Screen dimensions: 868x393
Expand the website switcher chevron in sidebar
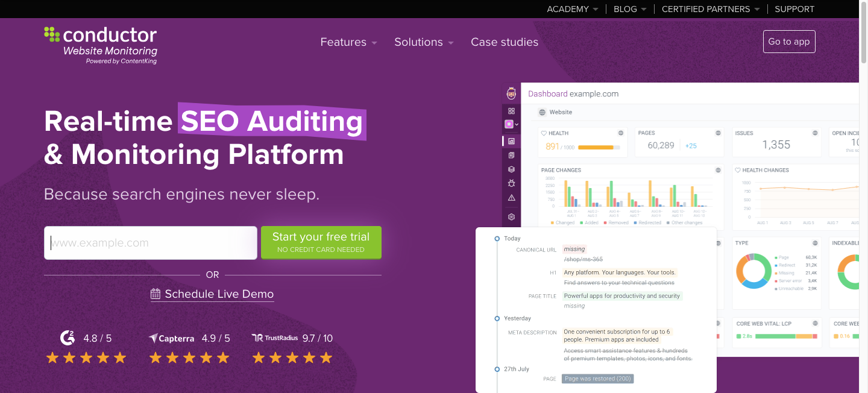(x=517, y=124)
